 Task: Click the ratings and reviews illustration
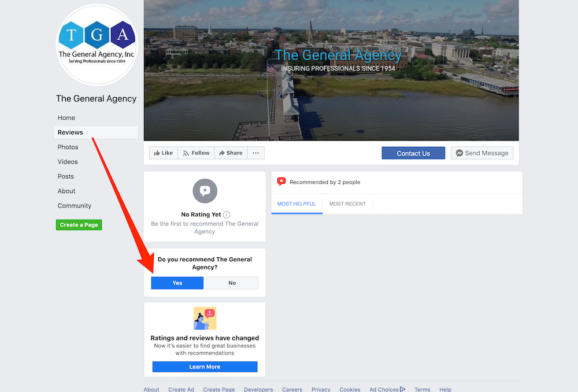tap(205, 318)
